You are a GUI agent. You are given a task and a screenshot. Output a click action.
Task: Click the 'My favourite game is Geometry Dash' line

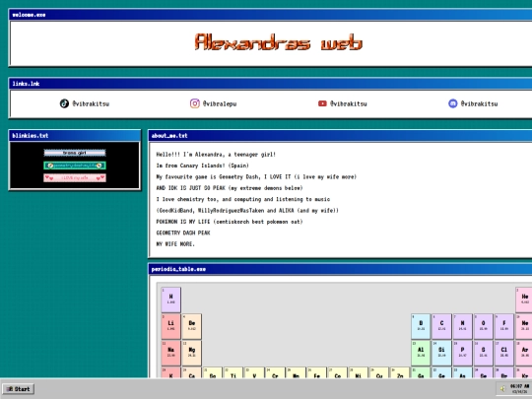pyautogui.click(x=256, y=176)
